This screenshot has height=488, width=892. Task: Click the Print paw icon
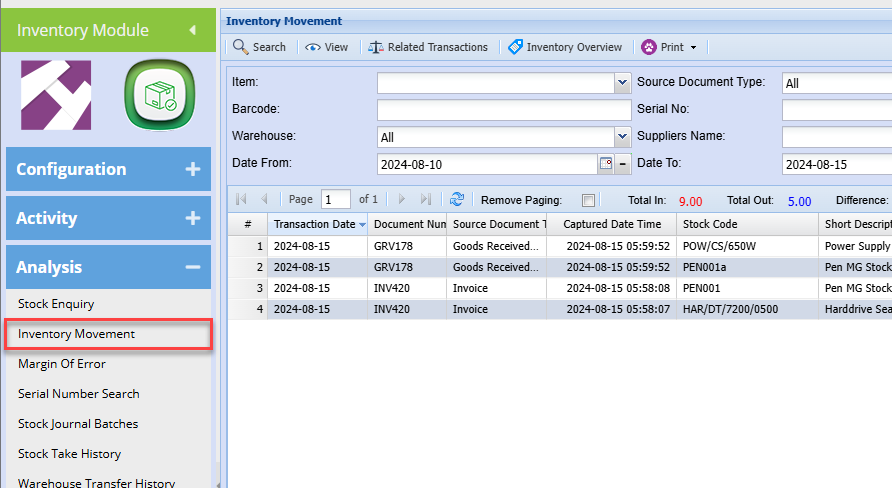click(x=649, y=47)
